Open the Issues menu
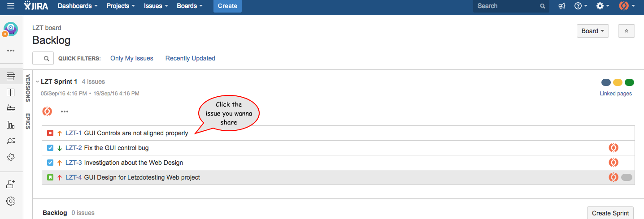The height and width of the screenshot is (219, 644). click(x=156, y=6)
